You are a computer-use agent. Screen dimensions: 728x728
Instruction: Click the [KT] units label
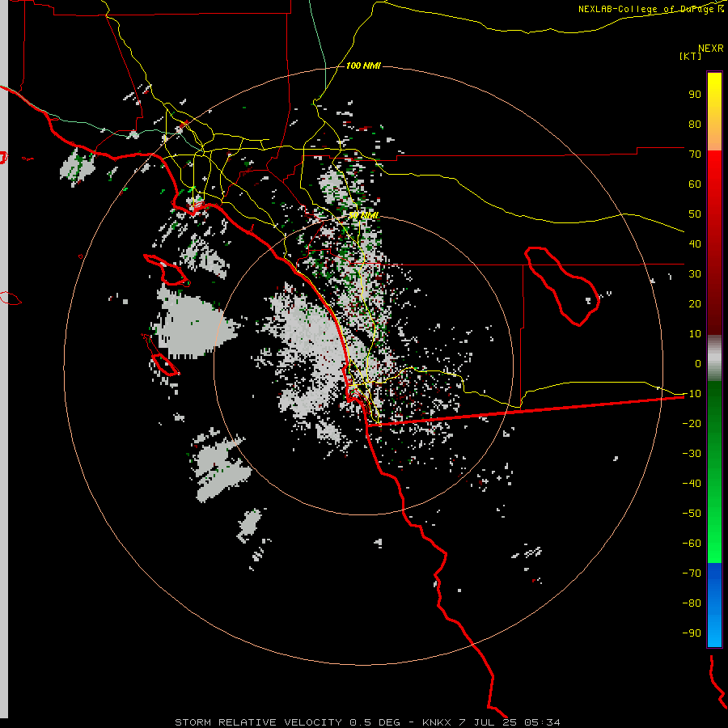click(x=691, y=56)
